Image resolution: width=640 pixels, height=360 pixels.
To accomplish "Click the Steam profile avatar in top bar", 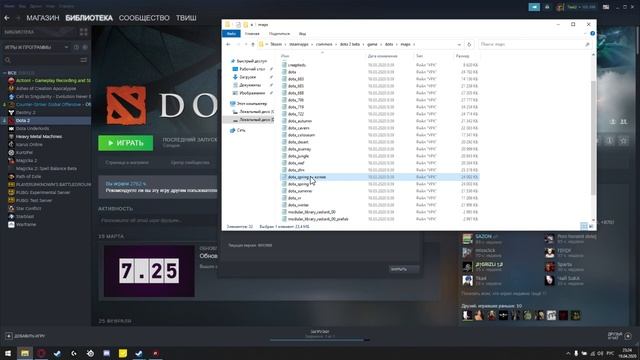I will (560, 7).
